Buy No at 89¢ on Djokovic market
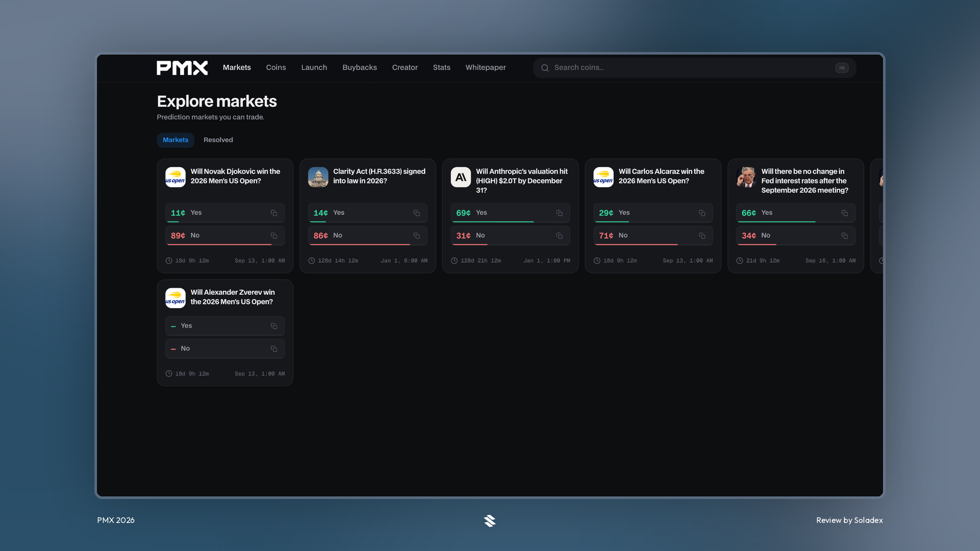980x551 pixels. pyautogui.click(x=225, y=236)
